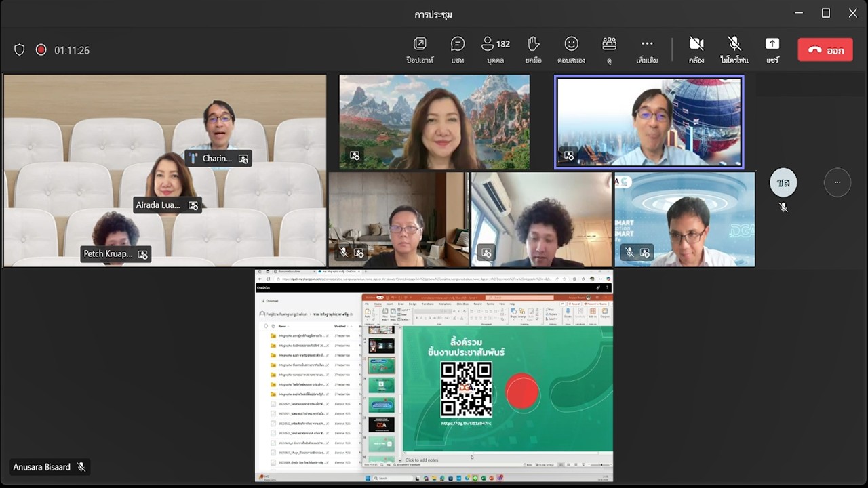Click the icon on the active speaker tile
The image size is (868, 488).
click(x=569, y=155)
